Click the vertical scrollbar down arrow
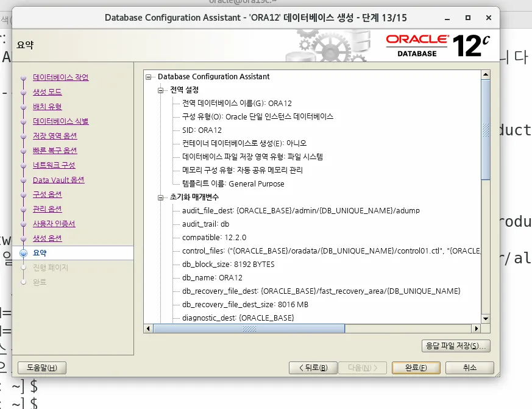The height and width of the screenshot is (409, 532). point(486,319)
